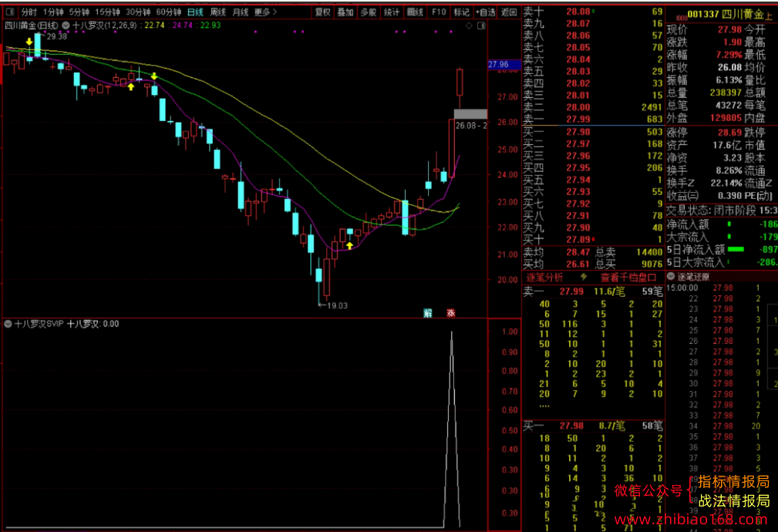Expand the 更多 periods menu
Image resolution: width=778 pixels, height=532 pixels.
click(x=265, y=12)
